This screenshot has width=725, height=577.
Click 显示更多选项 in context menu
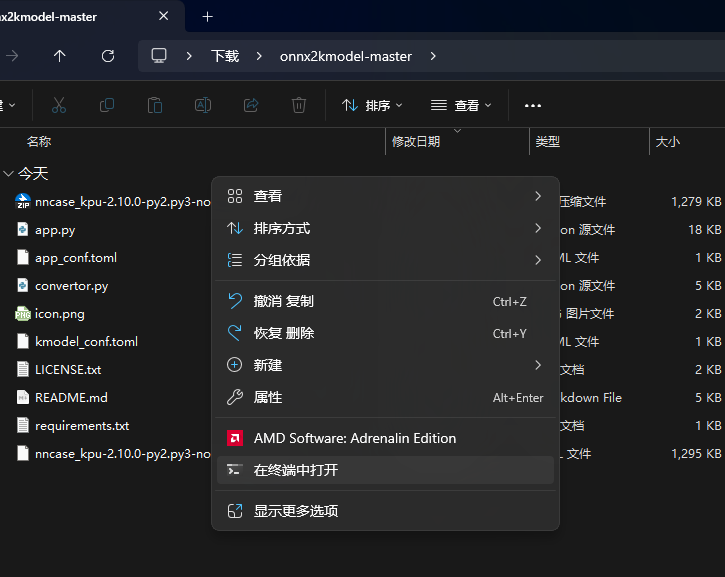385,511
